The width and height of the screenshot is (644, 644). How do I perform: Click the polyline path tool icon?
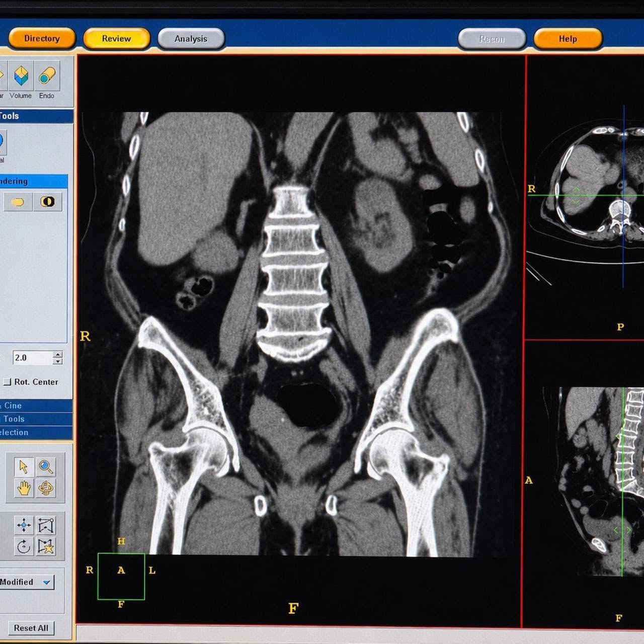coord(46,526)
